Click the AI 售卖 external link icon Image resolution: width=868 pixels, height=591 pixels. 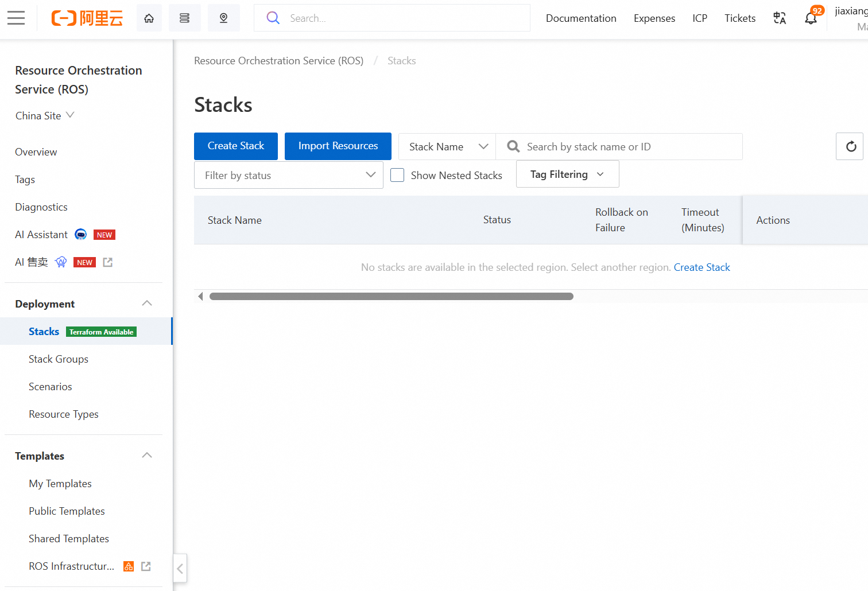click(108, 262)
